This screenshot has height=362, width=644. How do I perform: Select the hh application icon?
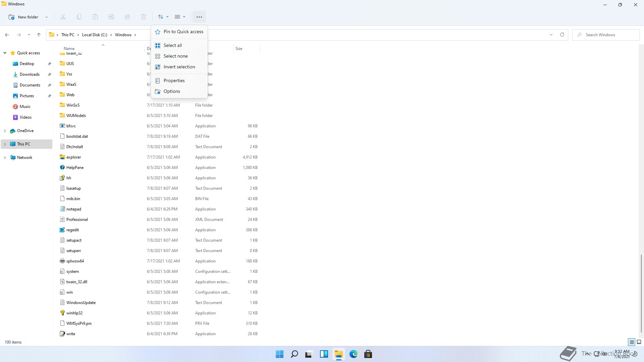(x=62, y=178)
